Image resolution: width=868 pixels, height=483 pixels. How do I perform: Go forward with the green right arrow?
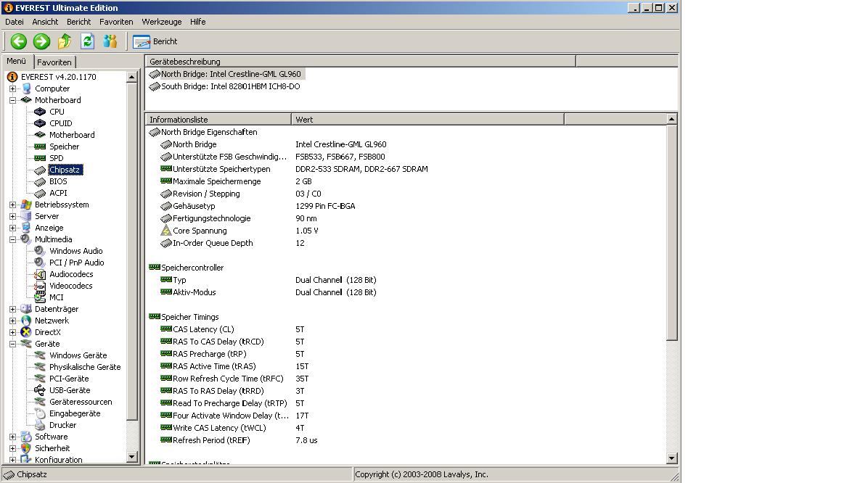[41, 41]
